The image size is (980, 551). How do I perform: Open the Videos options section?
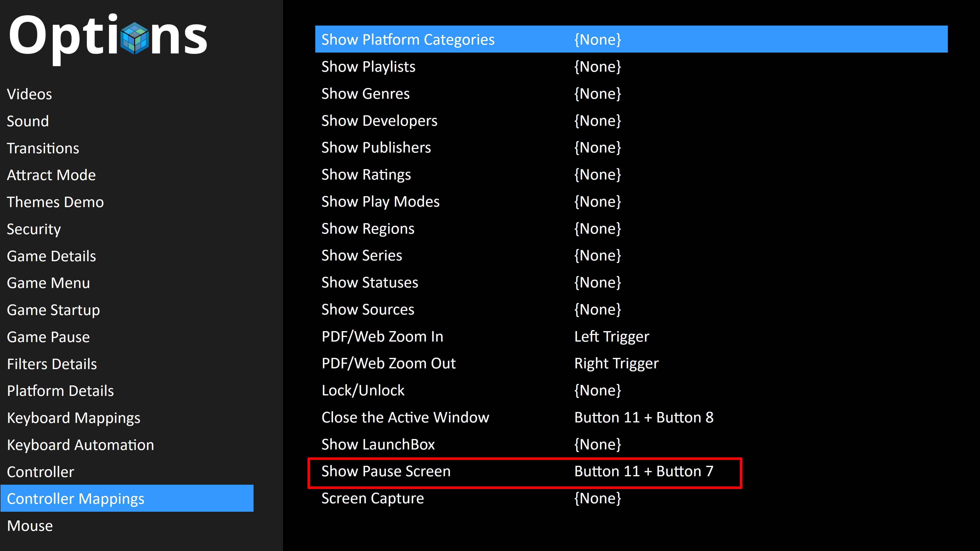point(29,94)
